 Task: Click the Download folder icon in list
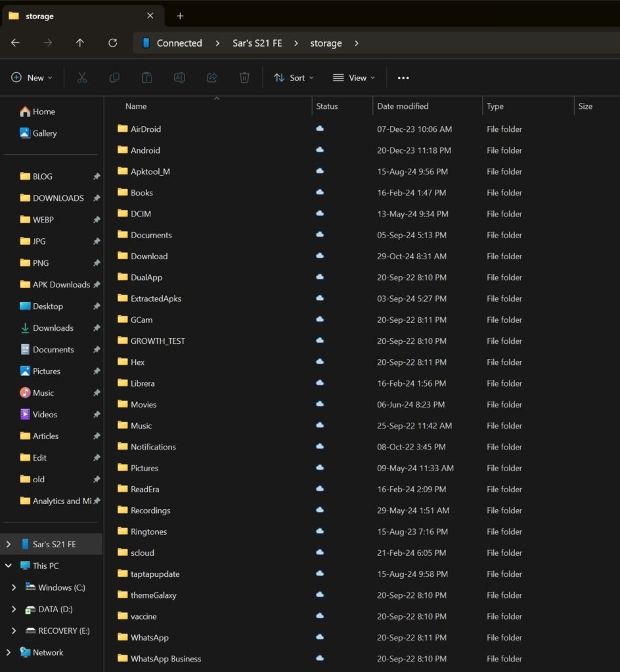(x=123, y=255)
